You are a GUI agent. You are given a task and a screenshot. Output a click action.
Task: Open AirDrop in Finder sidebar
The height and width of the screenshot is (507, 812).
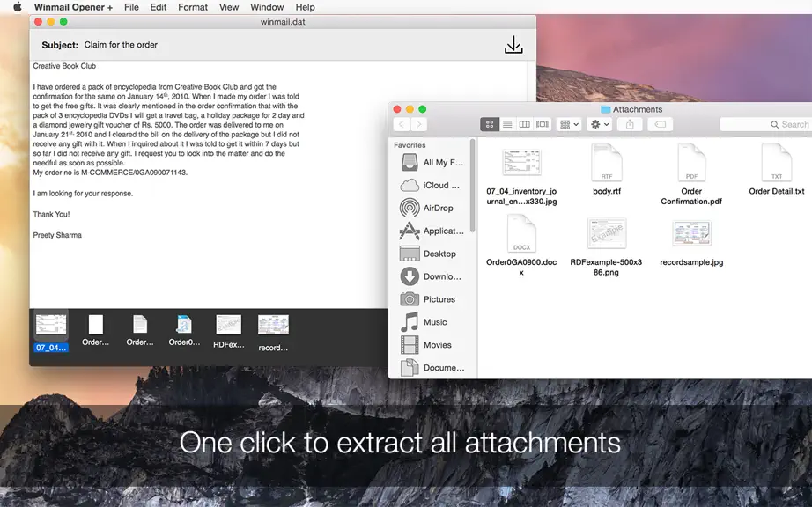tap(427, 208)
